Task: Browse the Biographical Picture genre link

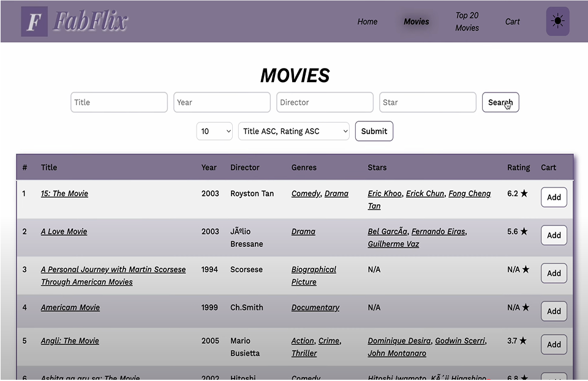Action: 314,276
